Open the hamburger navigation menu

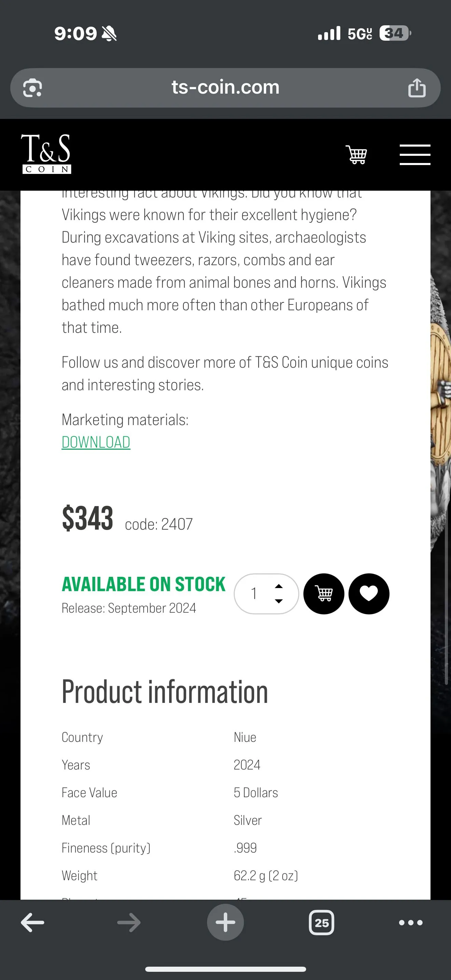click(x=415, y=154)
